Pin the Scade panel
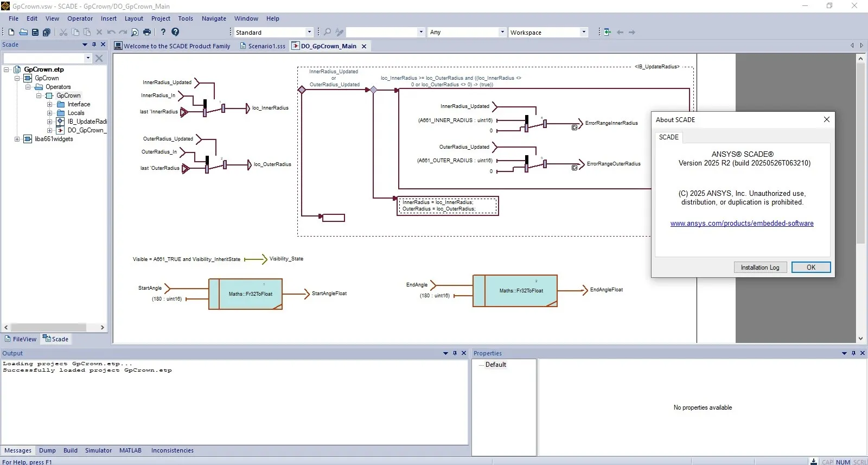 click(x=94, y=44)
